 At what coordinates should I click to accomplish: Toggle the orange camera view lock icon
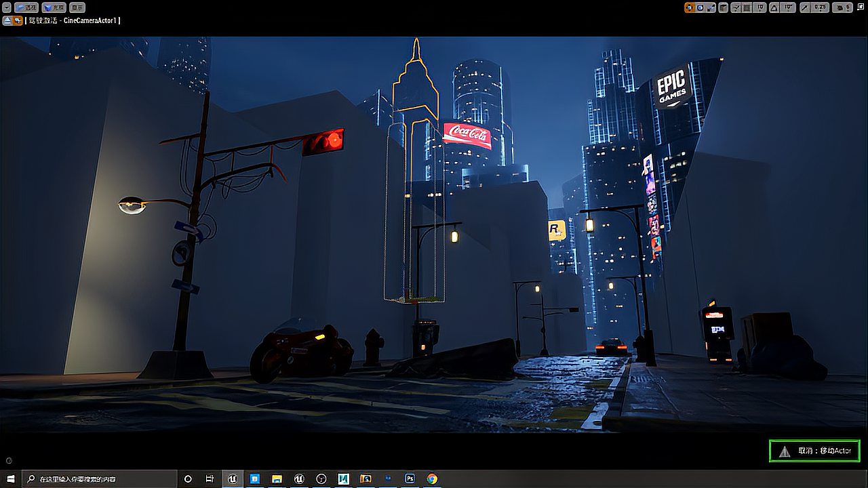tap(17, 20)
